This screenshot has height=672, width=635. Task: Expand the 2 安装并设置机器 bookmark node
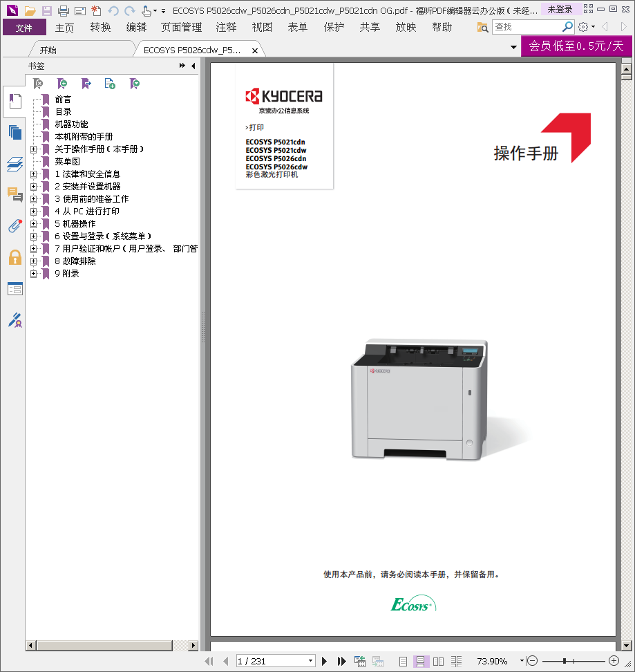point(33,187)
